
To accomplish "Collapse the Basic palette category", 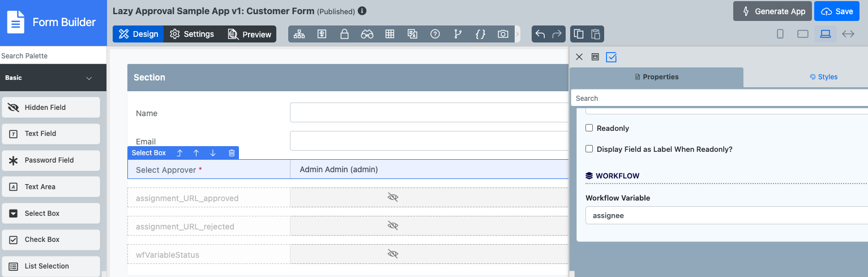I will pos(89,78).
